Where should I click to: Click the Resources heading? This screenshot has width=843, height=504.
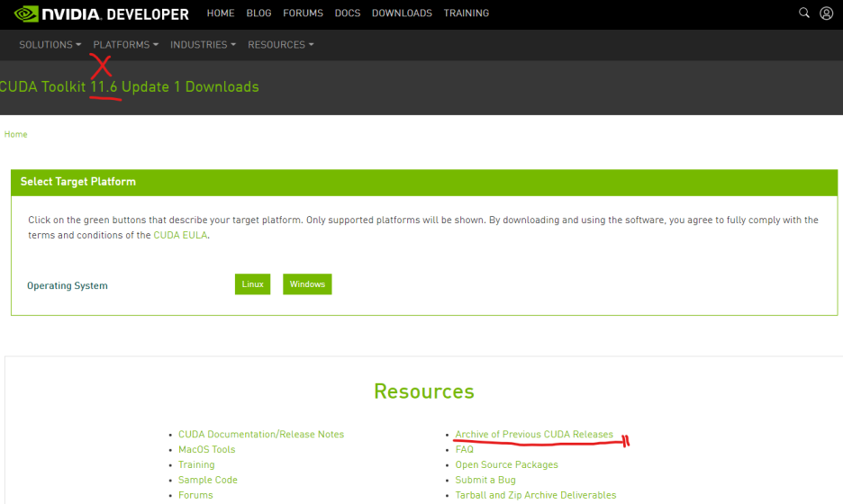pyautogui.click(x=424, y=391)
